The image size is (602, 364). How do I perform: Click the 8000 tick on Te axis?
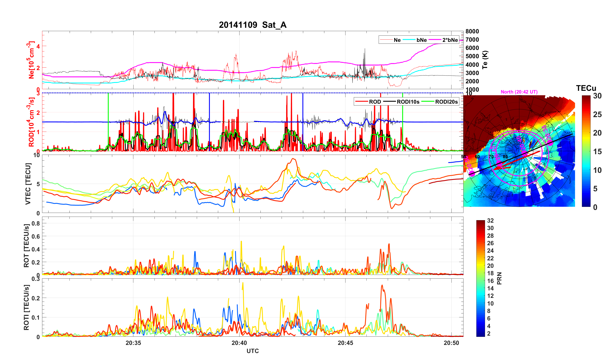(x=472, y=31)
